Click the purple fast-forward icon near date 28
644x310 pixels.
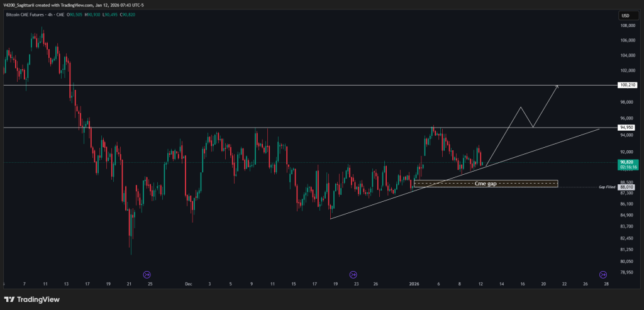[603, 274]
